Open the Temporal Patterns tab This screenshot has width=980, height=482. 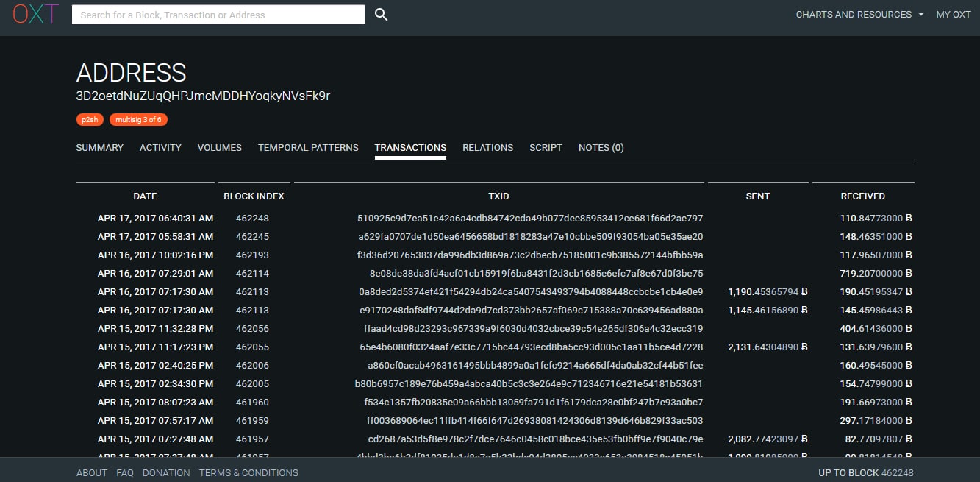(308, 148)
